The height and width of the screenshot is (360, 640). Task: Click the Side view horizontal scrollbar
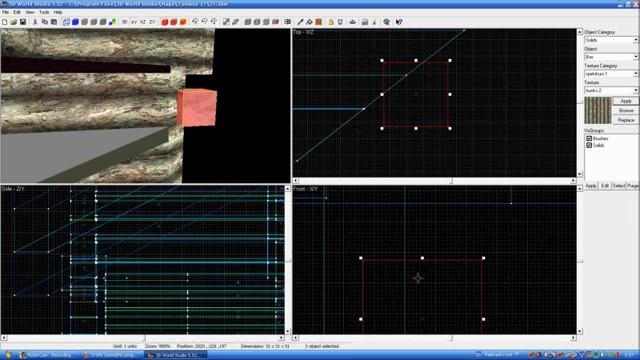click(x=143, y=338)
